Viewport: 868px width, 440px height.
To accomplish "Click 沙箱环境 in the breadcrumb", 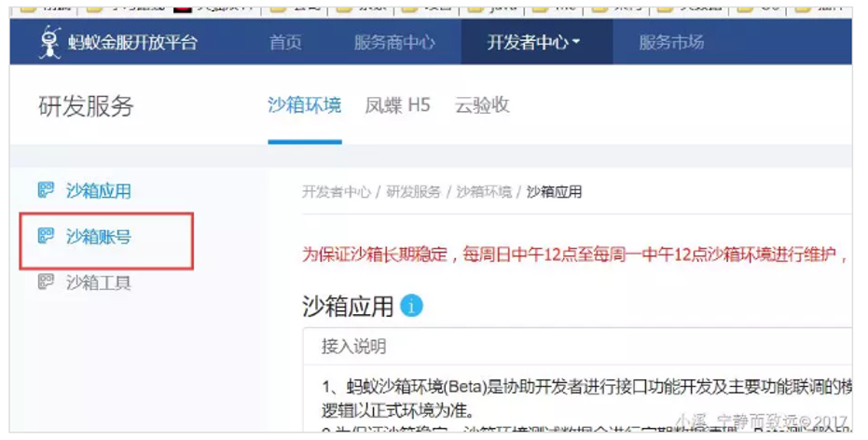I will click(x=484, y=192).
